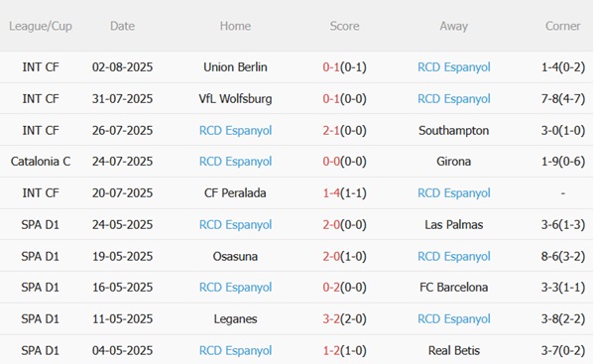Select the League/Cup column header
This screenshot has width=594, height=364.
click(41, 26)
